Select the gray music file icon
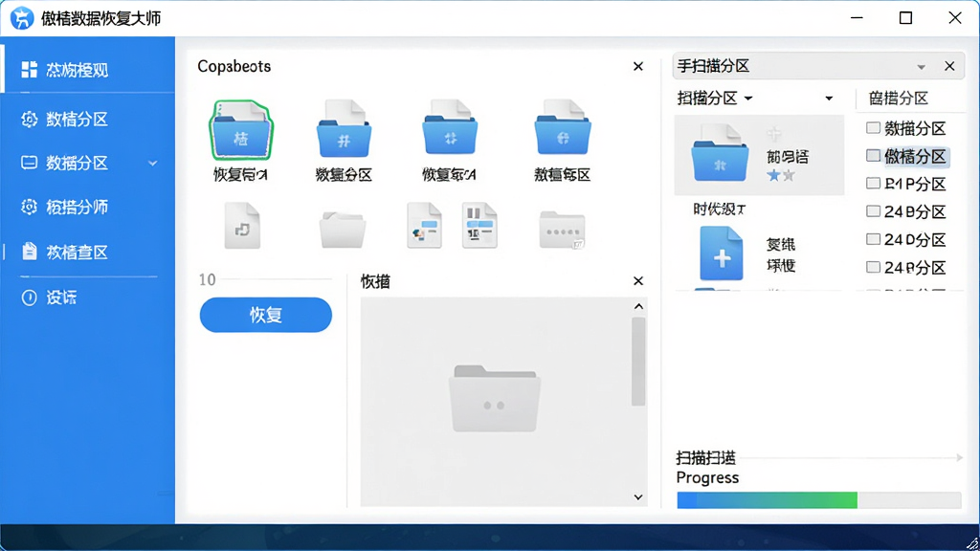 pyautogui.click(x=242, y=226)
